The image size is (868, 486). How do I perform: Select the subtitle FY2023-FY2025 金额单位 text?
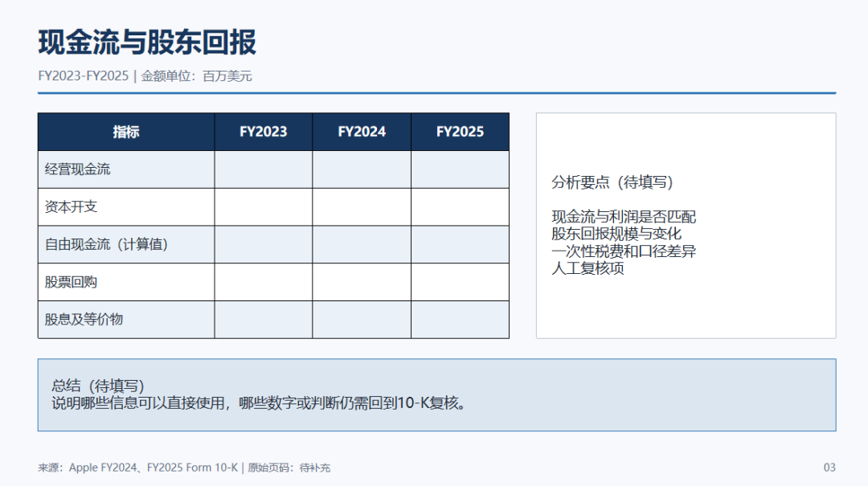[x=145, y=76]
